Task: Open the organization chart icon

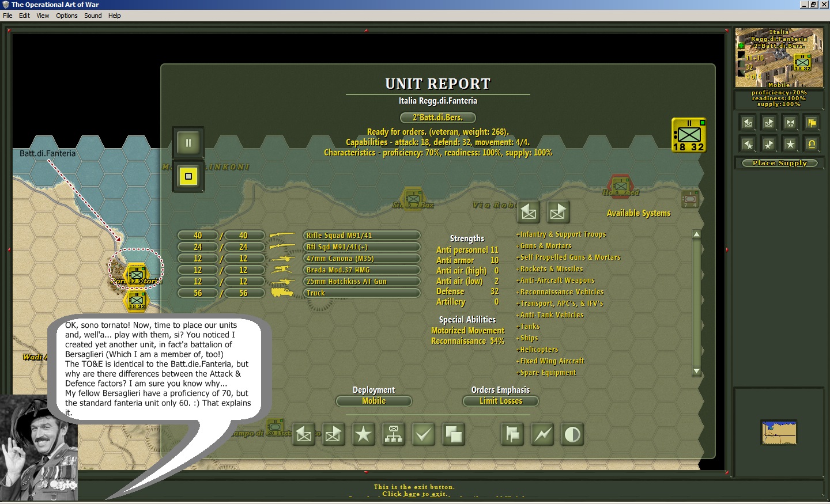Action: 394,435
